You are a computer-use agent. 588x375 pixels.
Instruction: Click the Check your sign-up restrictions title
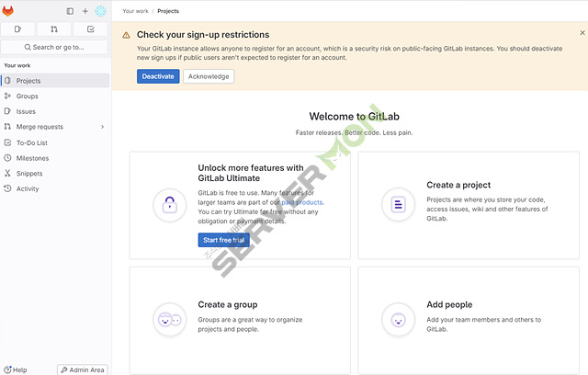[203, 35]
